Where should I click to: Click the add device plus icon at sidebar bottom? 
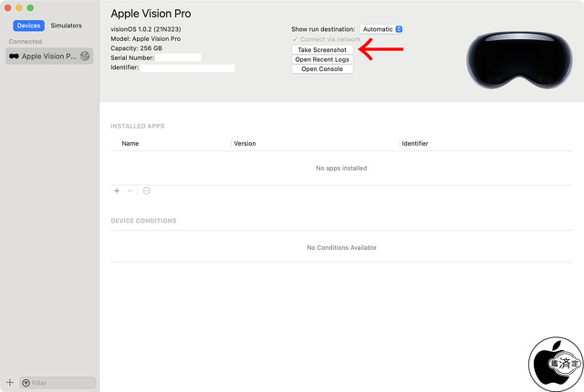pyautogui.click(x=10, y=383)
